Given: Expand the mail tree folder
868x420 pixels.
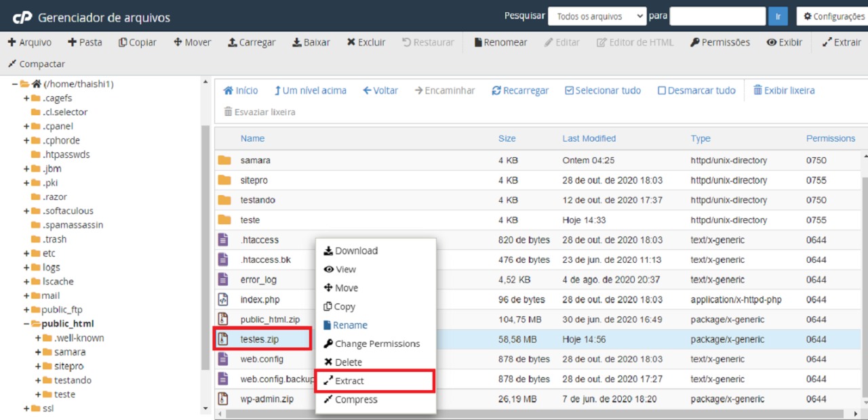Looking at the screenshot, I should [x=26, y=296].
